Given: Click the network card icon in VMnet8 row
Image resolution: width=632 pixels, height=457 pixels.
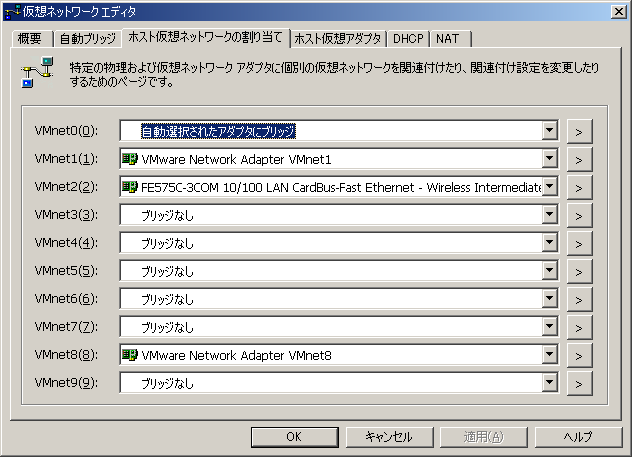Looking at the screenshot, I should pos(130,355).
